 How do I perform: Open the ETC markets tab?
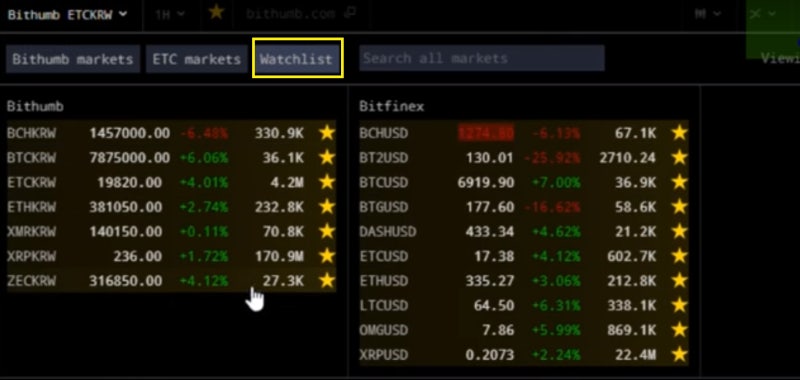click(x=196, y=59)
